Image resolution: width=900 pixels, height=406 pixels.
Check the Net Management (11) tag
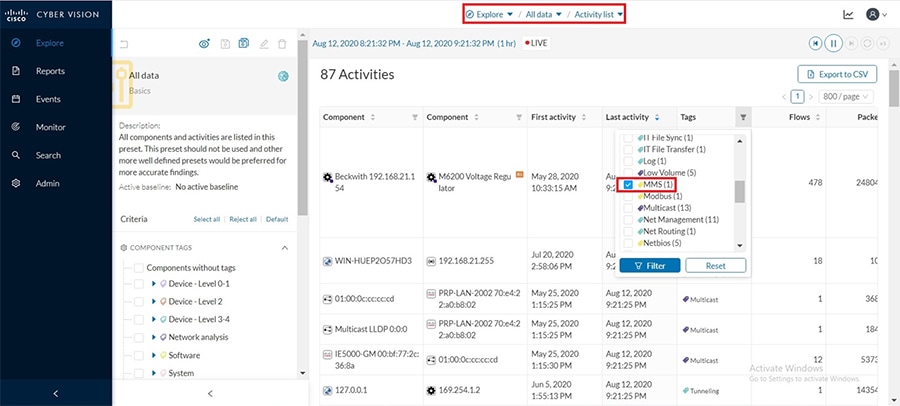pyautogui.click(x=629, y=220)
